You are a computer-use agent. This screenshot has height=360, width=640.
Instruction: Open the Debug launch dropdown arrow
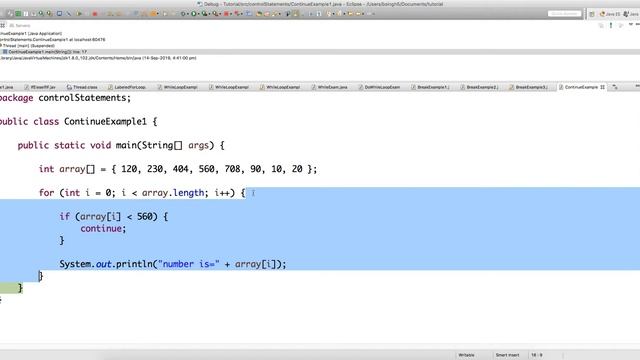coord(187,14)
